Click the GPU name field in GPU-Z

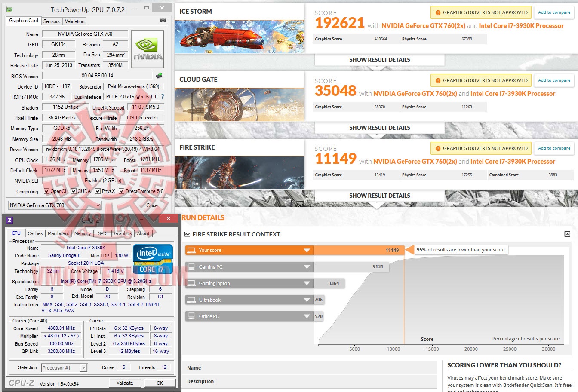85,34
